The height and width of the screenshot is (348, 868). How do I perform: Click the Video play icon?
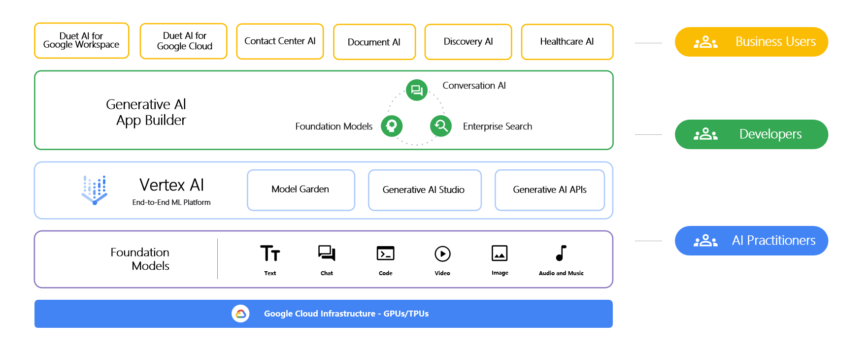(442, 254)
